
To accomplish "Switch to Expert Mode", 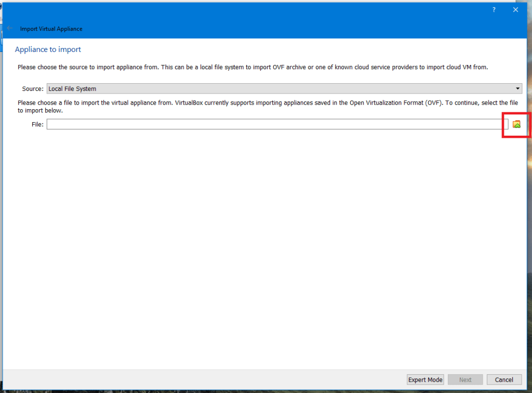I will point(425,380).
